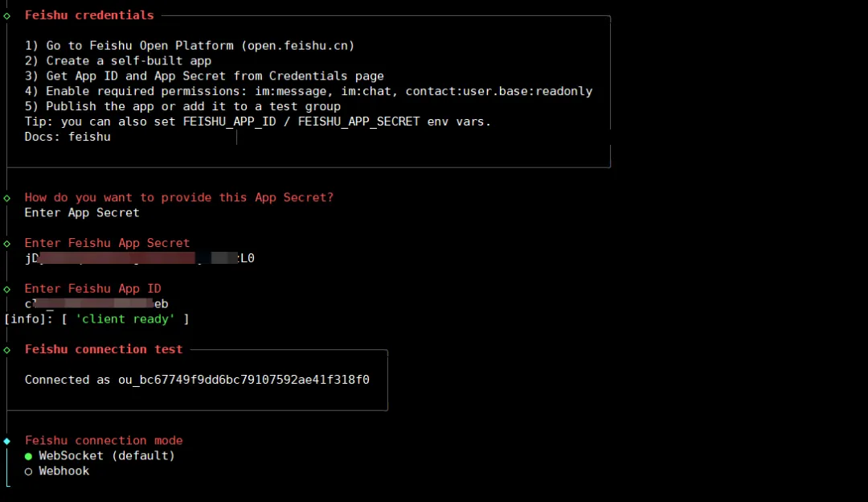Click the diamond marker beside 'Feishu credentials'
The width and height of the screenshot is (868, 502).
coord(7,16)
